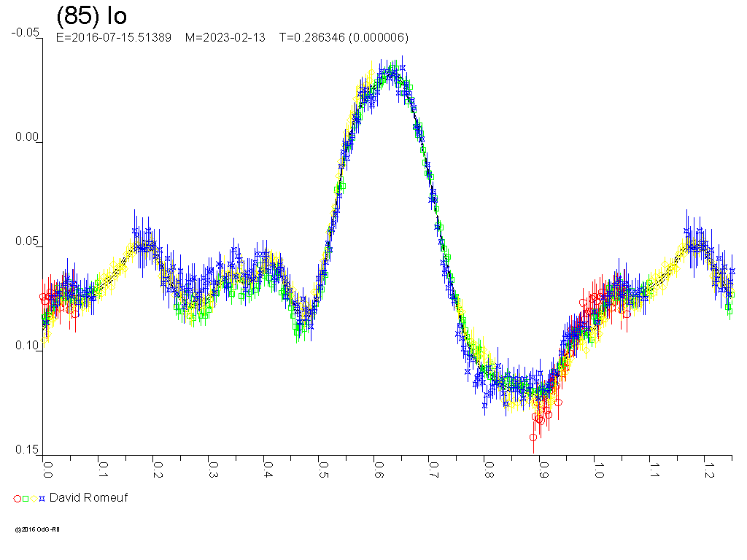
Task: Click the x-axis label 0.7
Action: [433, 470]
